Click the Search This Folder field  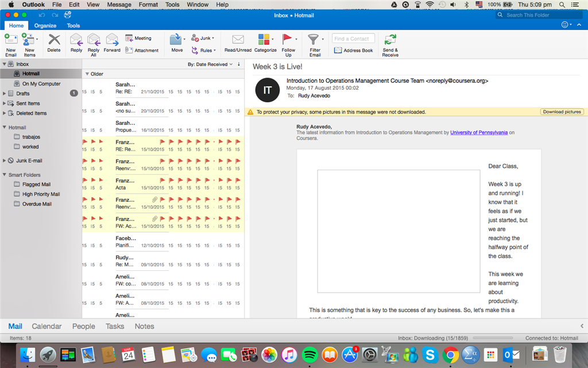coord(539,15)
